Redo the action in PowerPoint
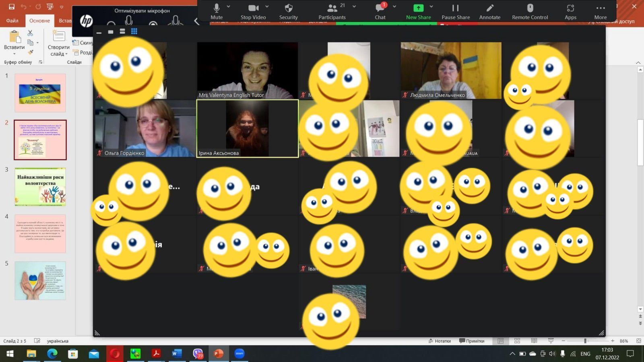Screen dimensions: 644x362 click(x=38, y=7)
